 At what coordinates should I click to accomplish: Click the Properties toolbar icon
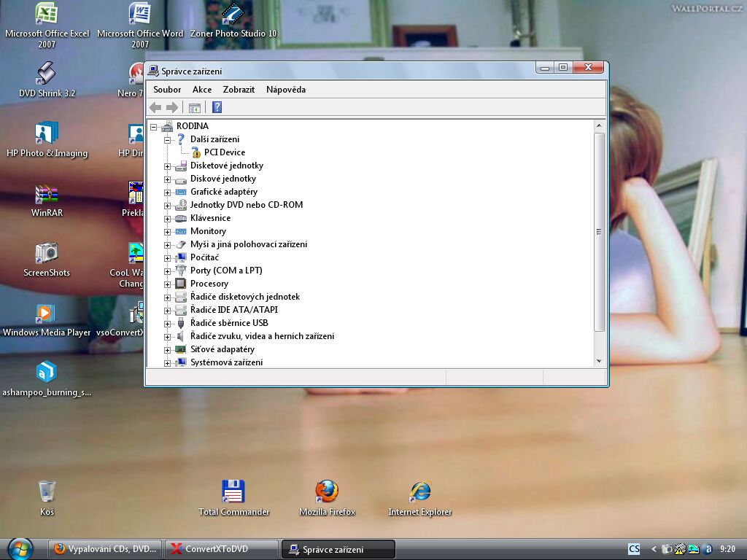195,107
